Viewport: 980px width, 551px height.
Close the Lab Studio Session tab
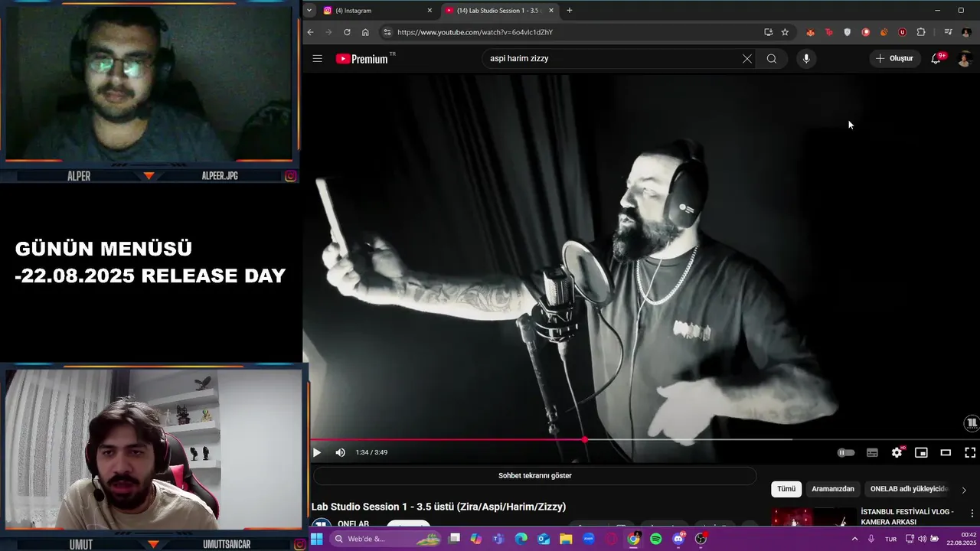tap(550, 11)
